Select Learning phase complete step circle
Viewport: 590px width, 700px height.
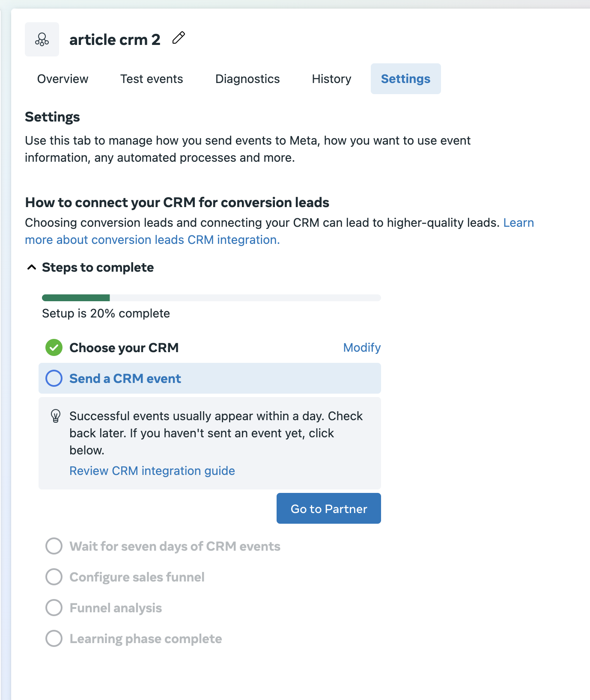[x=54, y=638]
